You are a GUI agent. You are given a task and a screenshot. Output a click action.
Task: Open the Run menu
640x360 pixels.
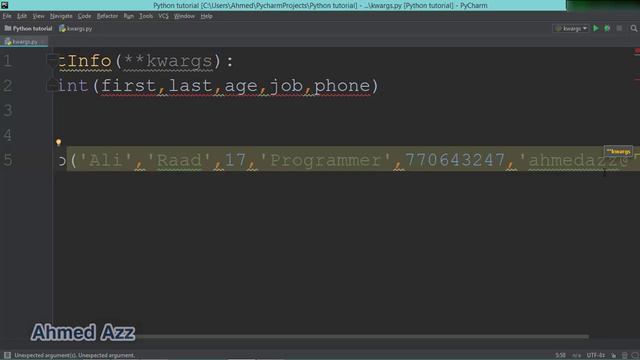coord(129,16)
